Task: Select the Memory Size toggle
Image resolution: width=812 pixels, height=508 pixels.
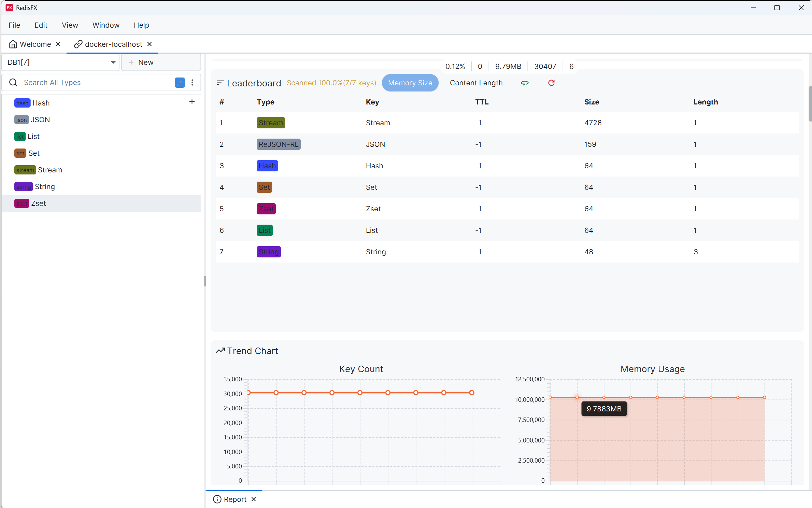Action: 410,83
